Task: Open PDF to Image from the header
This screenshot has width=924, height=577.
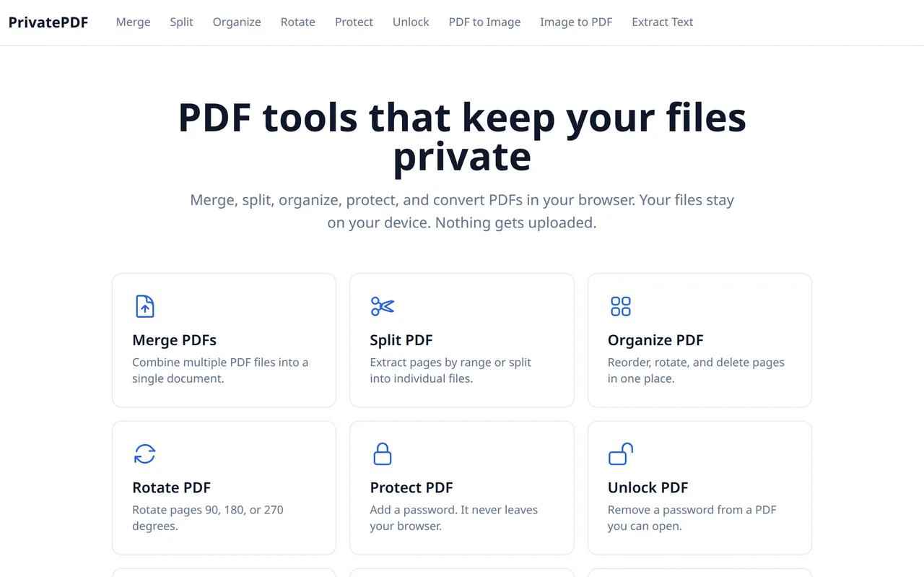Action: 484,22
